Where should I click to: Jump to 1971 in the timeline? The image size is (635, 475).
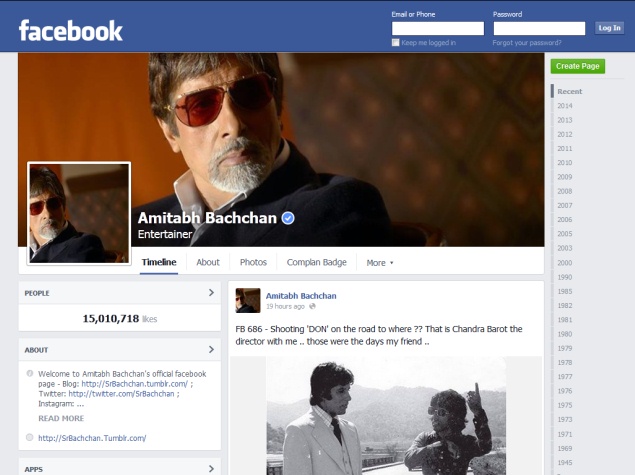click(565, 434)
